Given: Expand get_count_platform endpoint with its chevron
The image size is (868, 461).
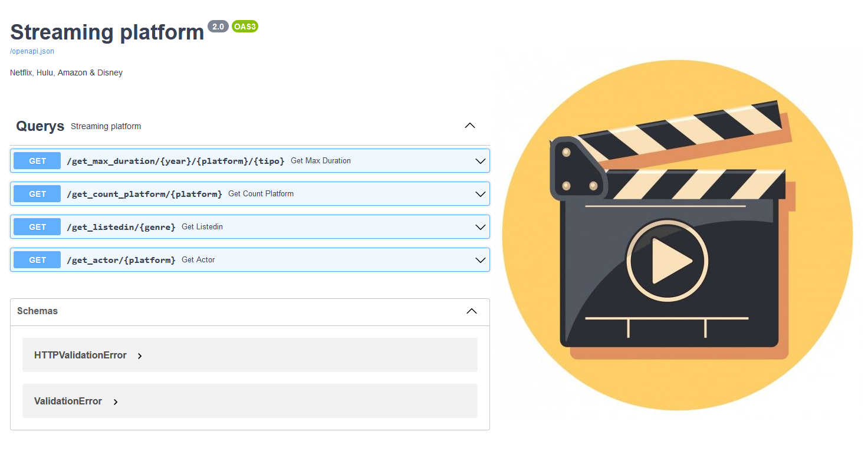Looking at the screenshot, I should (x=480, y=194).
